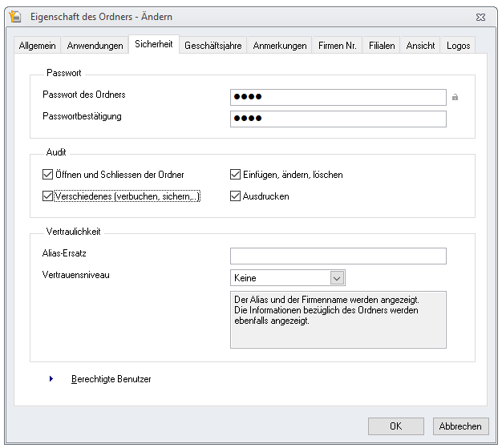502x448 pixels.
Task: Click the folder icon in title bar
Action: pos(14,16)
